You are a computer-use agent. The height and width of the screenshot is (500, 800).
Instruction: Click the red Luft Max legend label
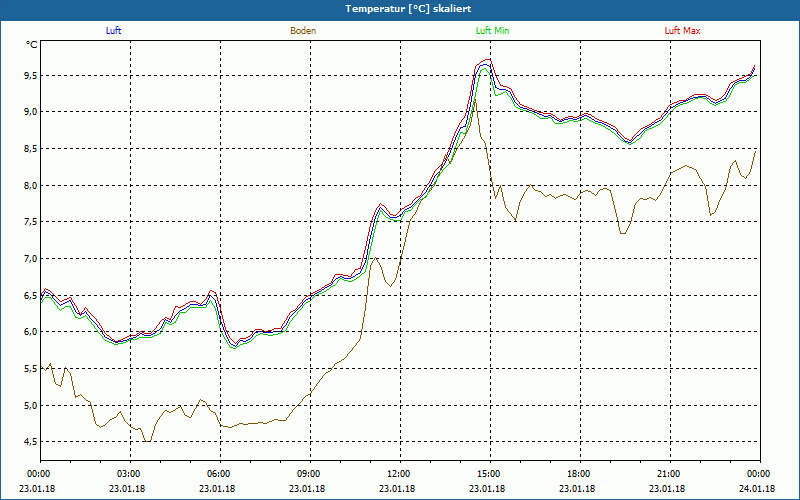(682, 31)
